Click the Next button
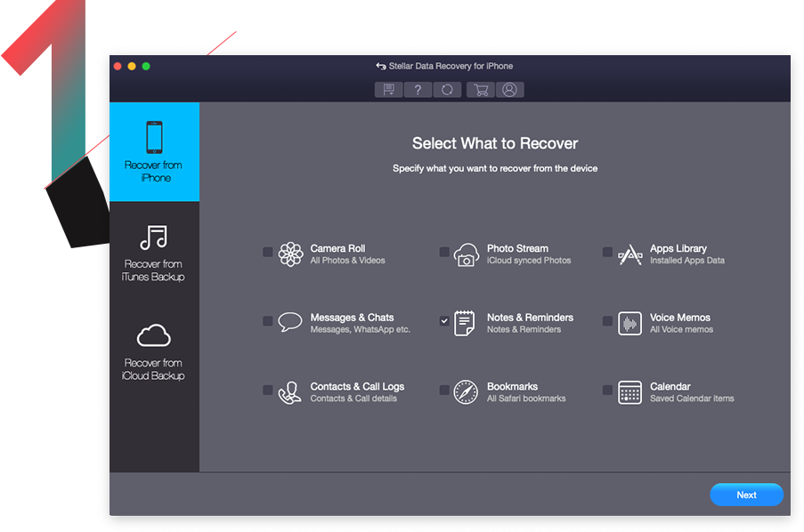Image resolution: width=804 pixels, height=532 pixels. 746,495
